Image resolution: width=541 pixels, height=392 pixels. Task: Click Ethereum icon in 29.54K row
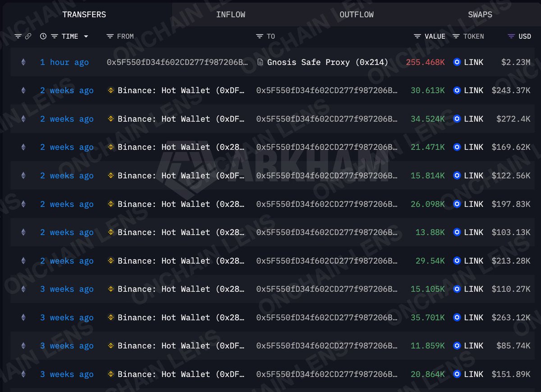click(x=23, y=261)
